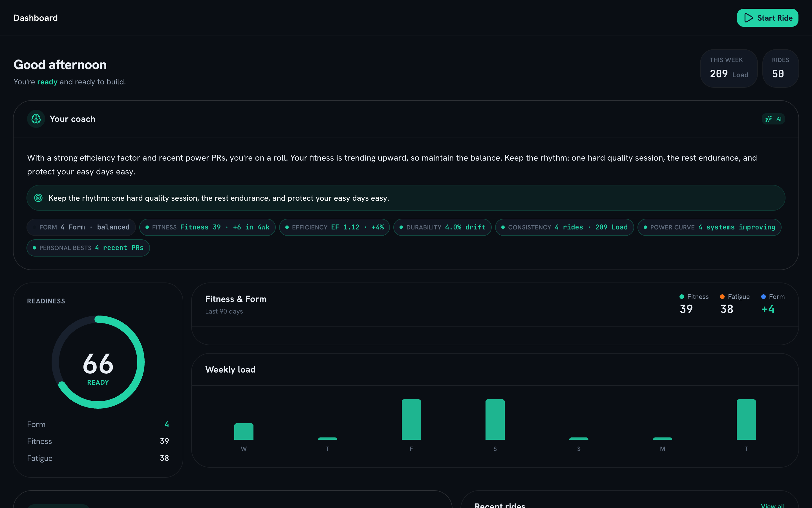
Task: Toggle the blue Form legend dot
Action: coord(763,297)
